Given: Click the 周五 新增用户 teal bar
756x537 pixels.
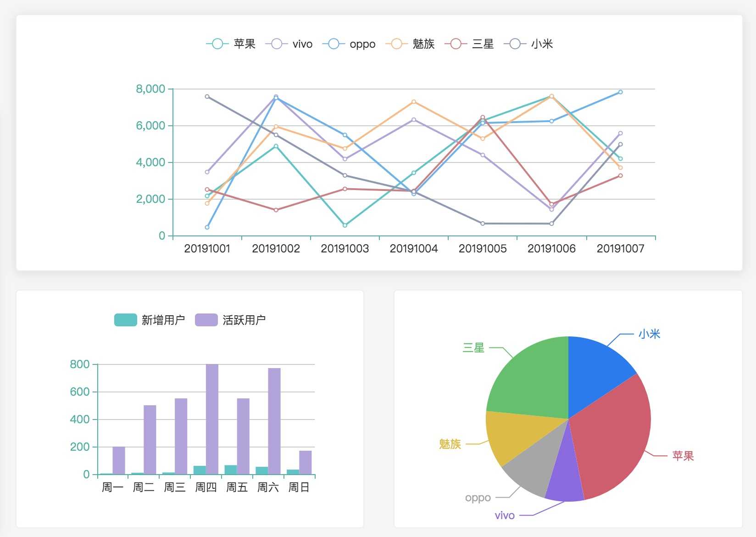Looking at the screenshot, I should [x=231, y=470].
